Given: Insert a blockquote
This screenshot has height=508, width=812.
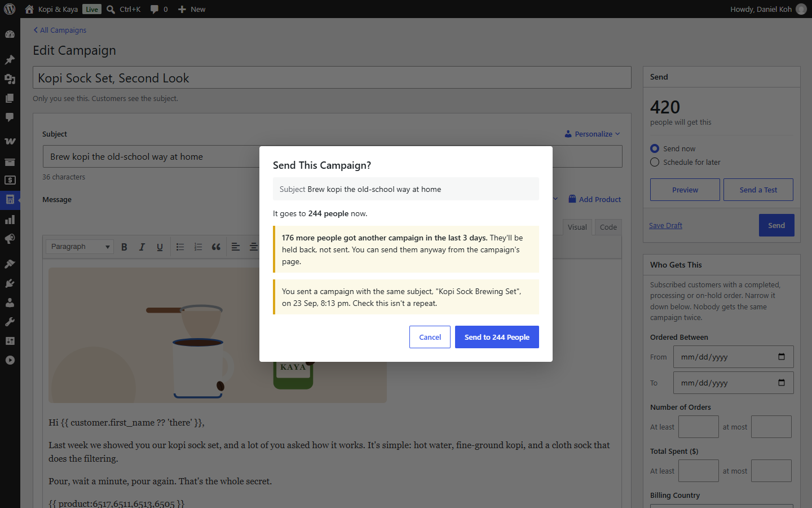Looking at the screenshot, I should (x=216, y=247).
